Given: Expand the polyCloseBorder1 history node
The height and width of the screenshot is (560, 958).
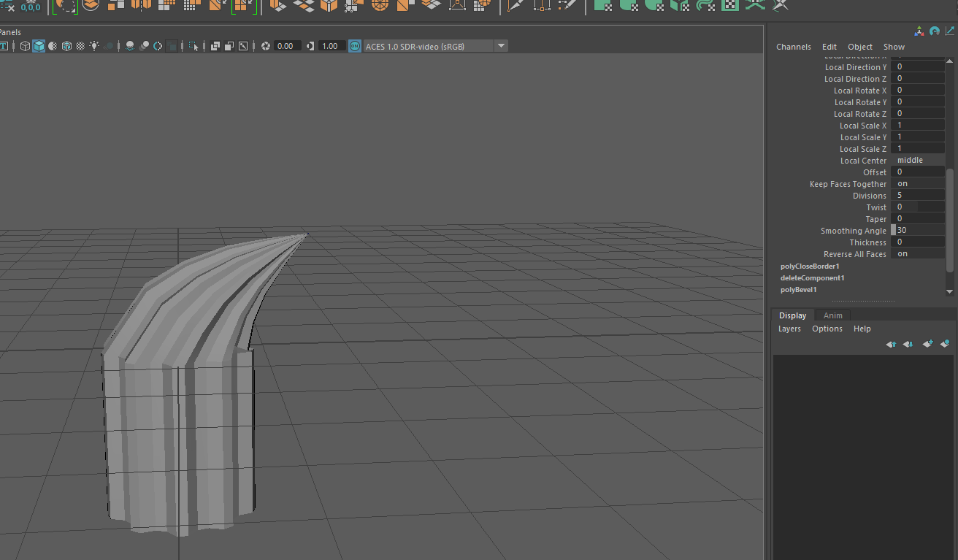Looking at the screenshot, I should pyautogui.click(x=810, y=266).
